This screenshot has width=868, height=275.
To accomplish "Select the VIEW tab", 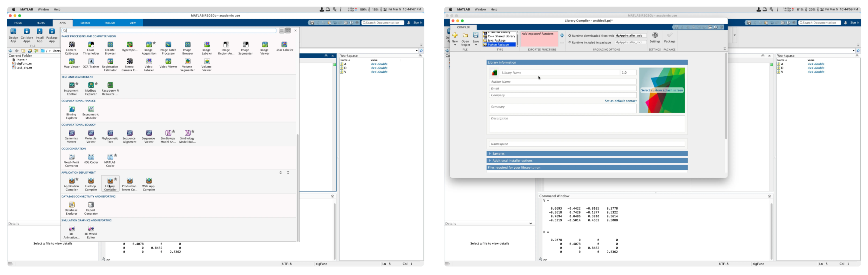I will [133, 23].
